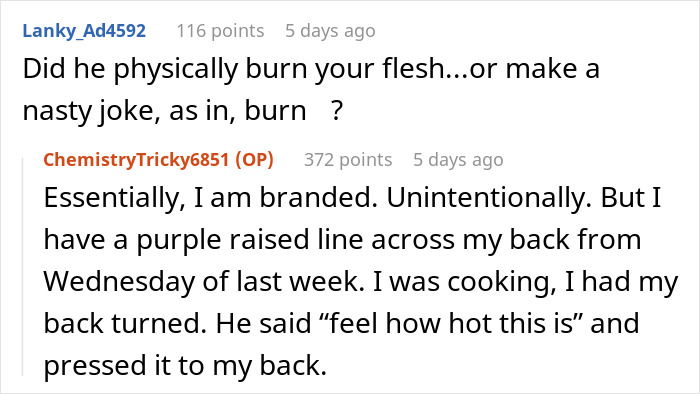Click the 372 points score
Viewport: 700px width, 394px height.
click(348, 159)
